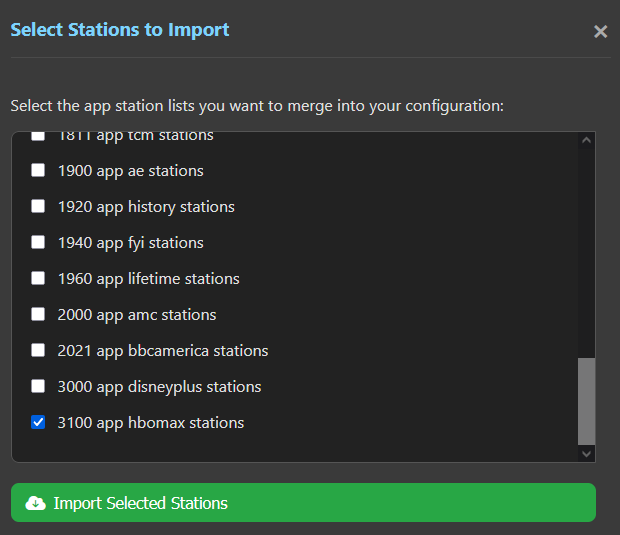Check the 2000 app amc stations box
Viewport: 620px width, 535px height.
tap(38, 314)
